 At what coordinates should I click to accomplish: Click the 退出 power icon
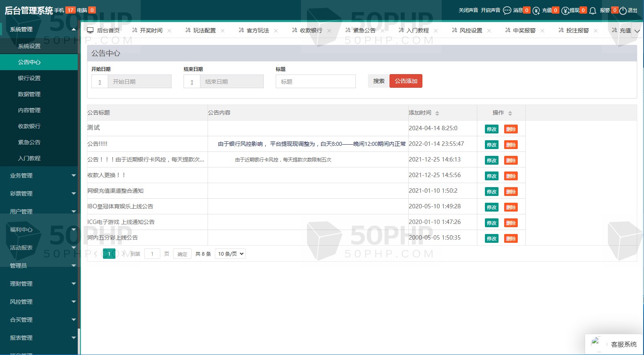click(x=623, y=11)
